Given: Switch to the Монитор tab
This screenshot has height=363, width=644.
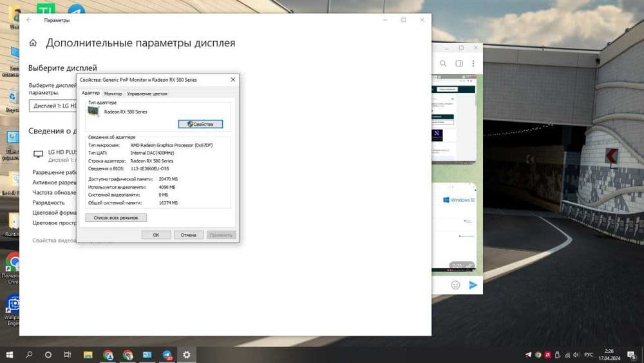Looking at the screenshot, I should click(113, 93).
